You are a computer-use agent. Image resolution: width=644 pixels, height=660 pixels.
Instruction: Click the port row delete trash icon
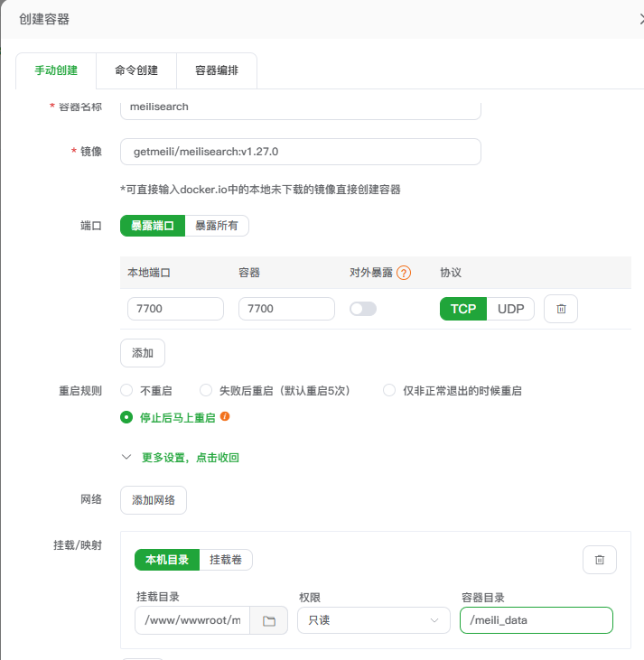click(561, 309)
